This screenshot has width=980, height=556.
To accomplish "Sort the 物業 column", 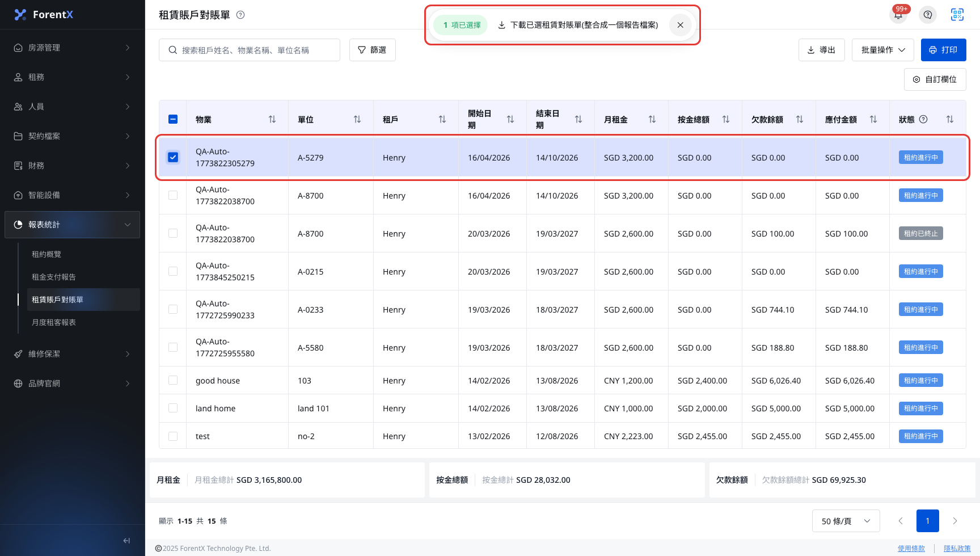I will tap(272, 119).
